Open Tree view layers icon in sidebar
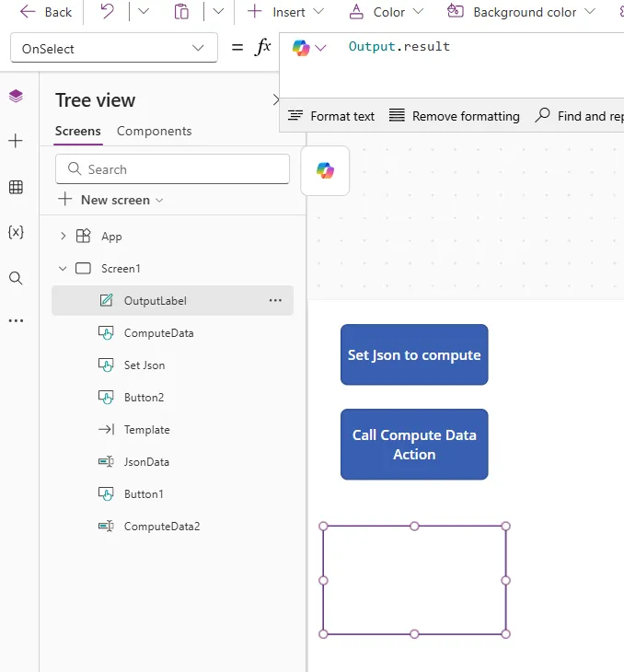Viewport: 624px width, 672px height. (16, 97)
